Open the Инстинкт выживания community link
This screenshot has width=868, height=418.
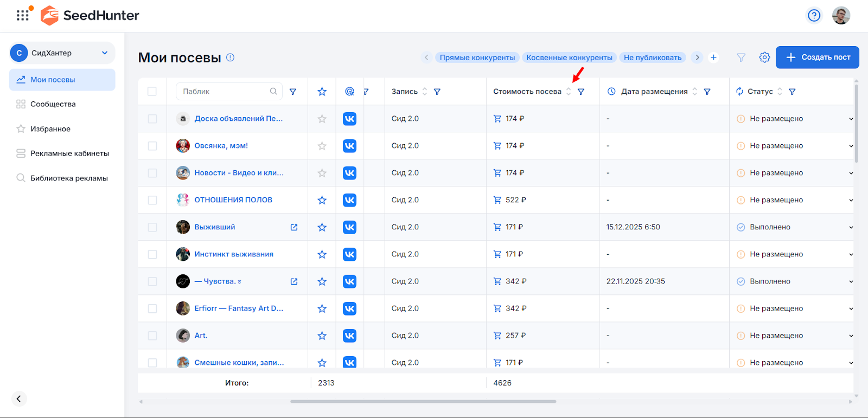click(x=234, y=254)
